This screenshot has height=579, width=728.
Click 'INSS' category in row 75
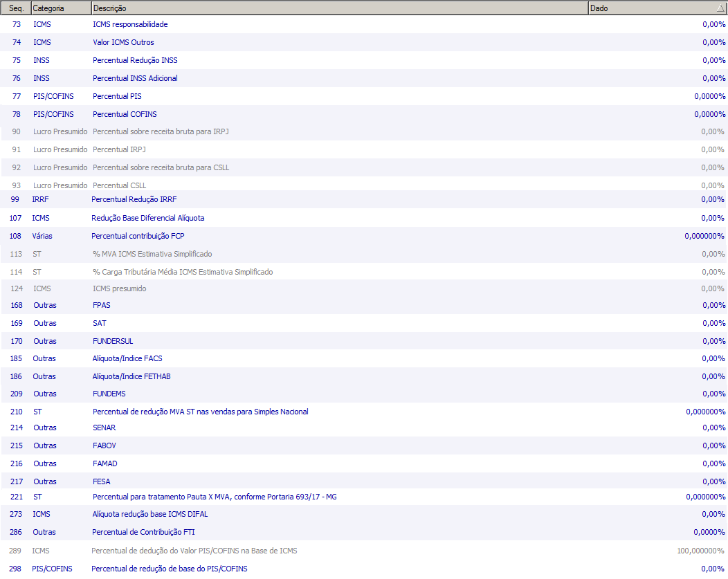pyautogui.click(x=42, y=60)
